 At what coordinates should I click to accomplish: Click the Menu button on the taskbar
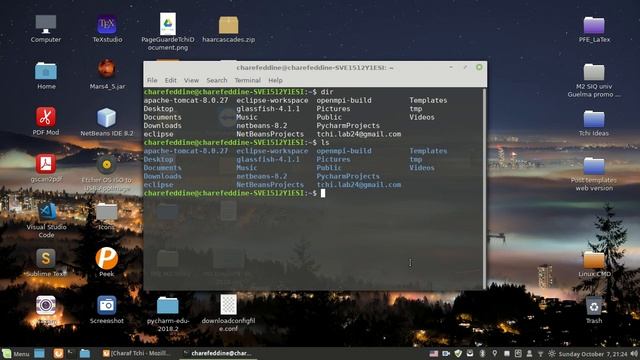pyautogui.click(x=16, y=353)
